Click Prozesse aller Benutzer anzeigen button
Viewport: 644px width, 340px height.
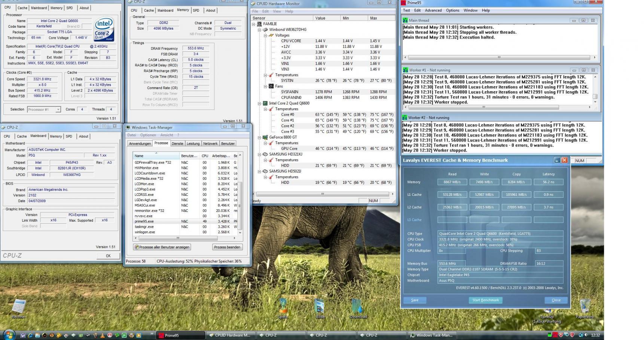click(162, 247)
